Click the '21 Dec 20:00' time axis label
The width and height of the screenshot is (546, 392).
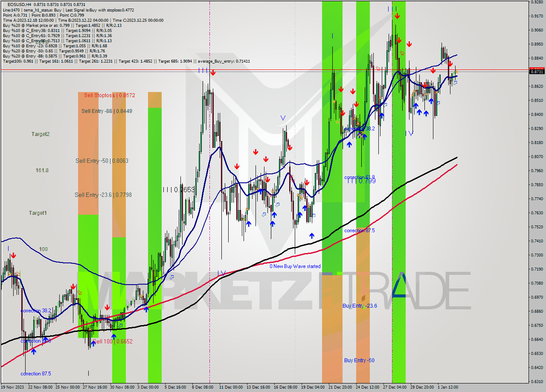(x=341, y=387)
